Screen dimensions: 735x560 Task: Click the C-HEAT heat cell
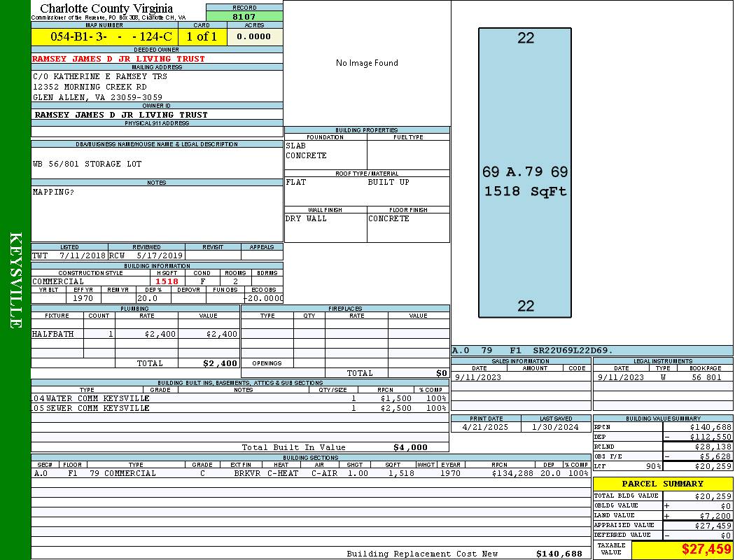point(283,473)
